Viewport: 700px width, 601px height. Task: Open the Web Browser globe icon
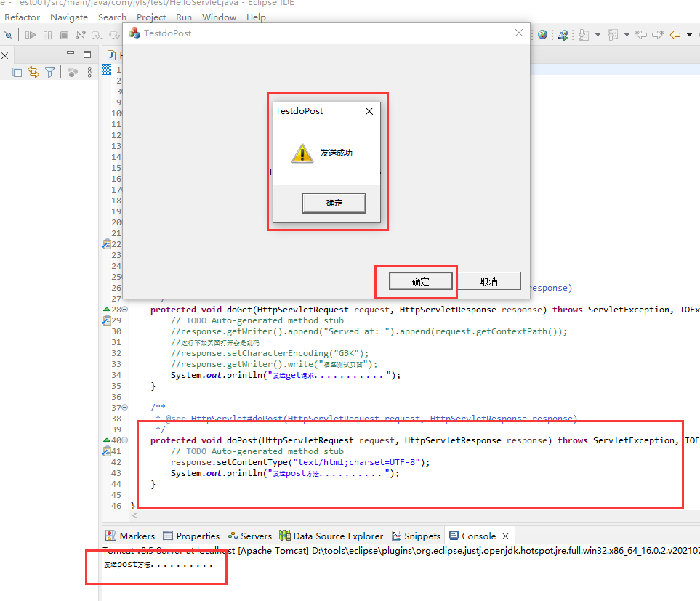(542, 34)
